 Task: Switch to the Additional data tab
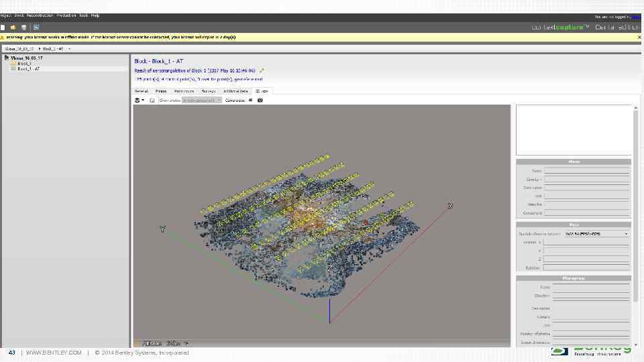(235, 91)
